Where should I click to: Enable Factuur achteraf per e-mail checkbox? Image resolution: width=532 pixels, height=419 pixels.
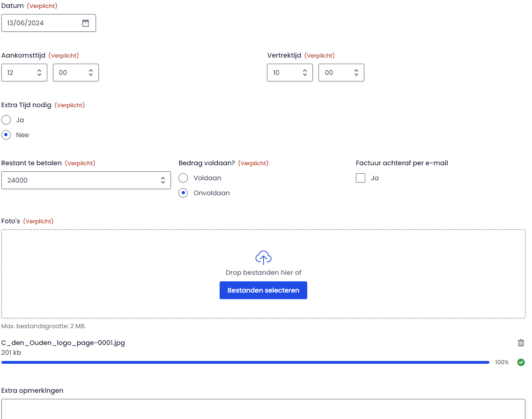coord(361,178)
